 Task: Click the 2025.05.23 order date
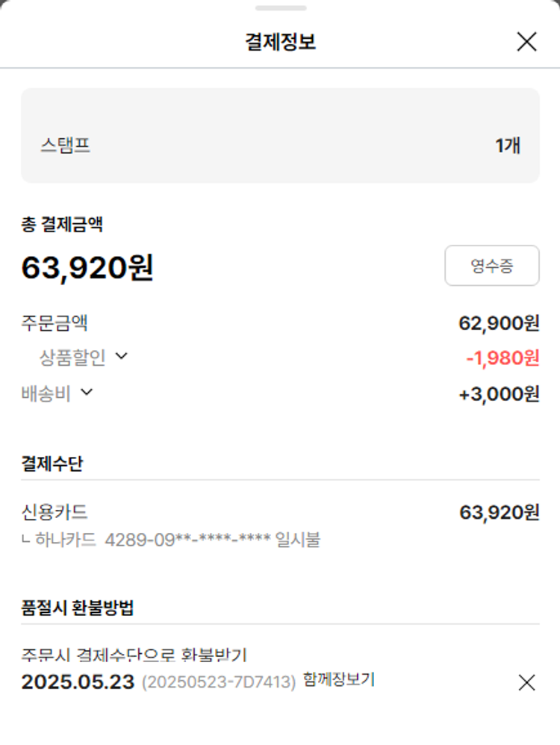(78, 682)
